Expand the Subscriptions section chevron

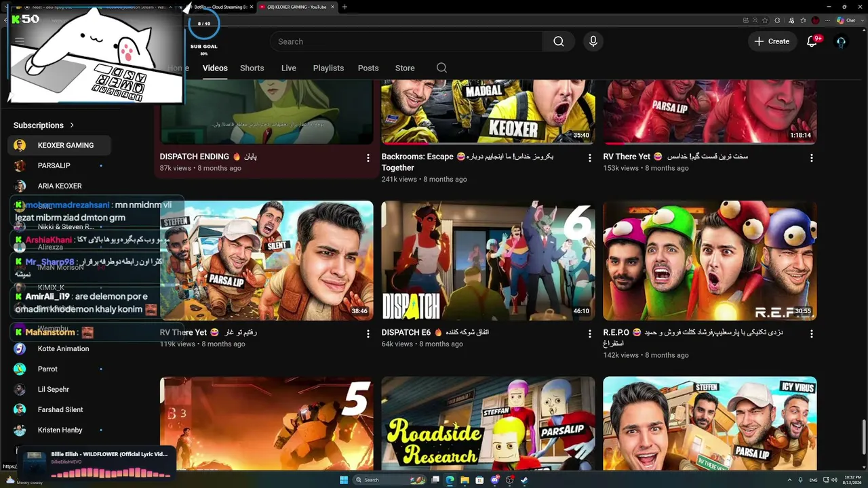click(x=72, y=125)
